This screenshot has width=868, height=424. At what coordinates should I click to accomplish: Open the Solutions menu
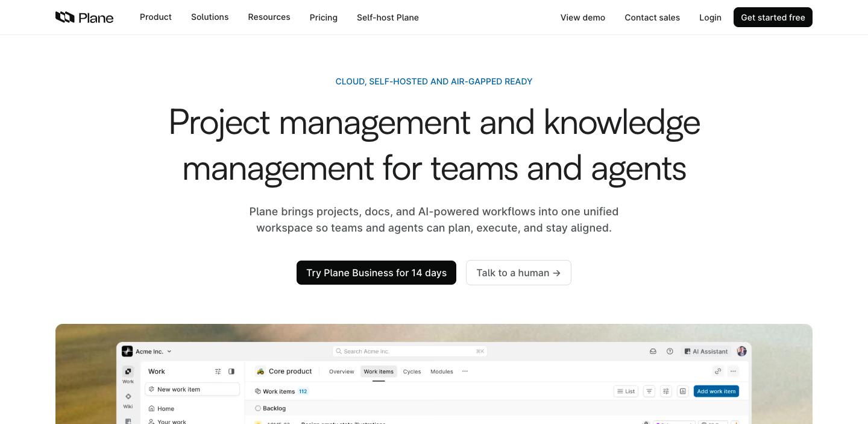point(210,17)
